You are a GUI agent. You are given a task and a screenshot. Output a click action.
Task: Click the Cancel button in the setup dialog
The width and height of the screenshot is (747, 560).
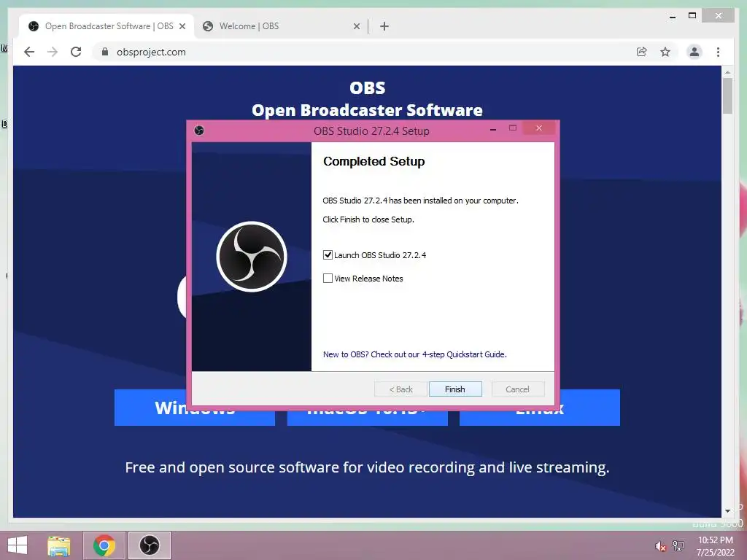pyautogui.click(x=517, y=389)
